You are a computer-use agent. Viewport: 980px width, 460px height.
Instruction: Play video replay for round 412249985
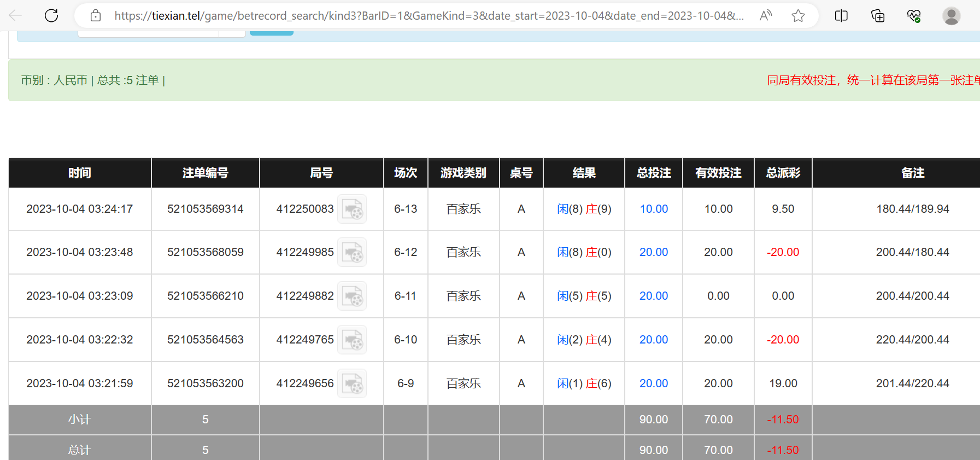click(x=352, y=252)
